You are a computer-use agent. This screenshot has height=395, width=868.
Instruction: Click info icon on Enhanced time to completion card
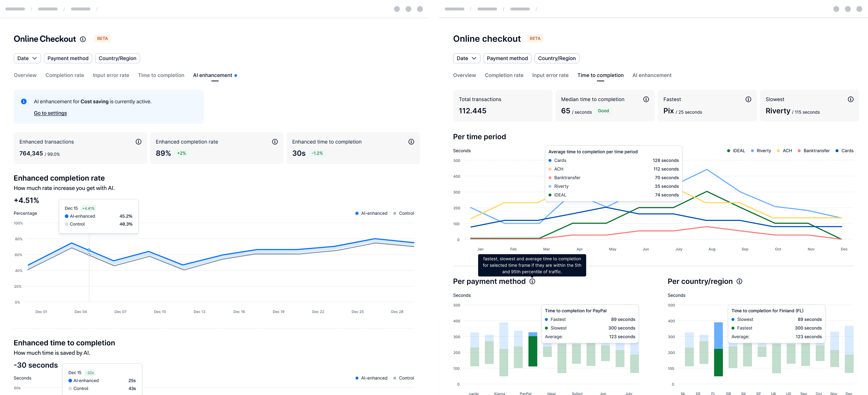411,142
